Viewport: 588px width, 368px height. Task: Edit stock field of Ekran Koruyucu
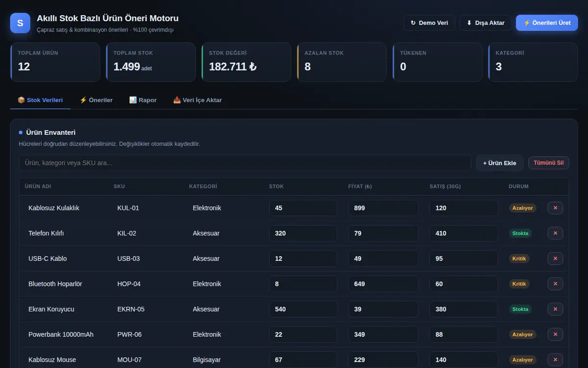click(303, 309)
